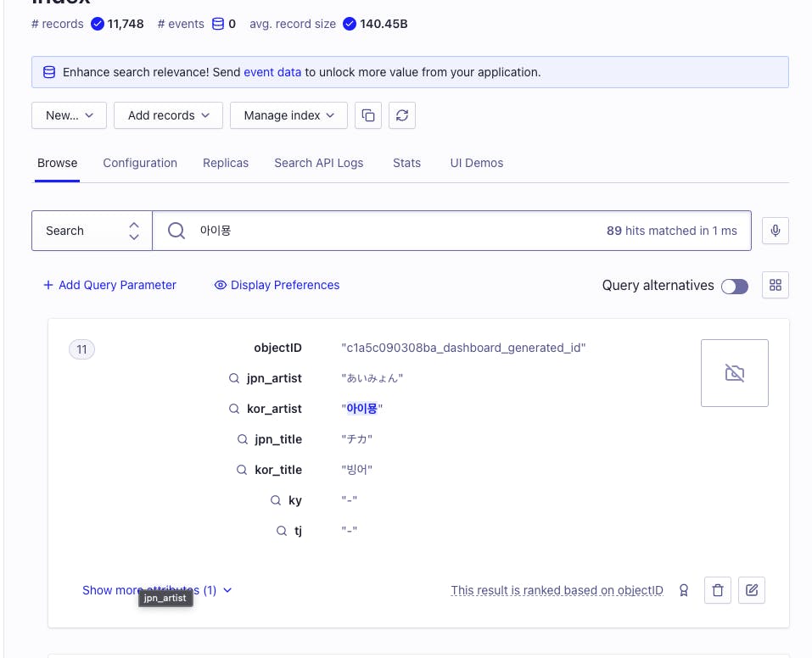Edit the record with the pencil icon

point(752,590)
